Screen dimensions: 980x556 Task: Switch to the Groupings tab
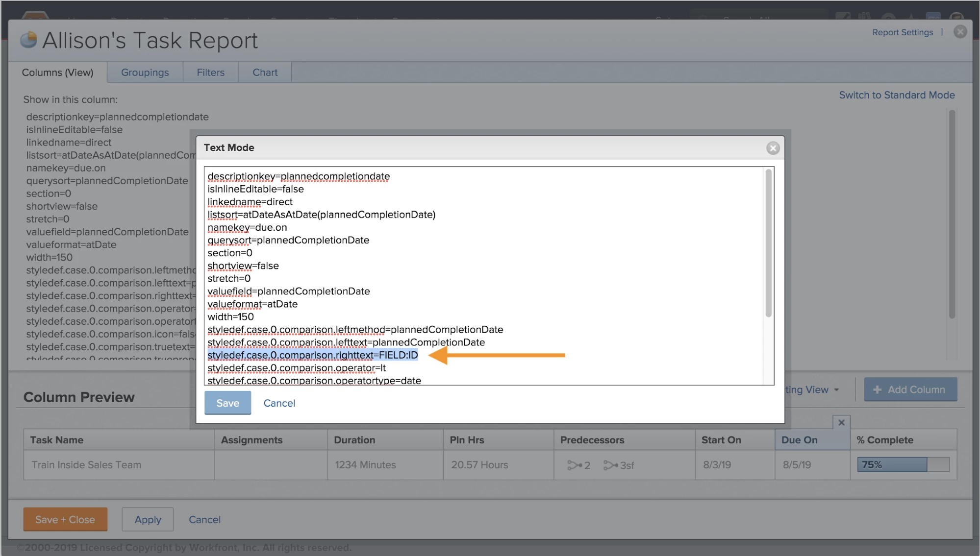click(x=145, y=73)
